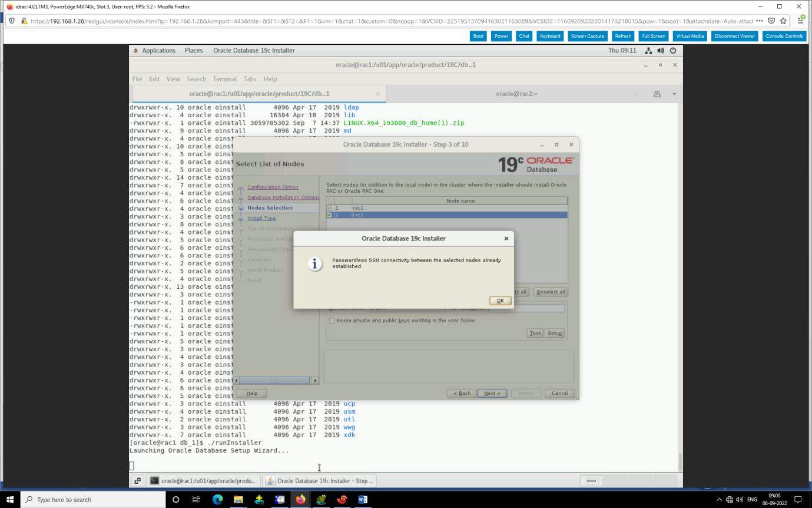Switch to the oracle@rac2 terminal tab

point(516,94)
